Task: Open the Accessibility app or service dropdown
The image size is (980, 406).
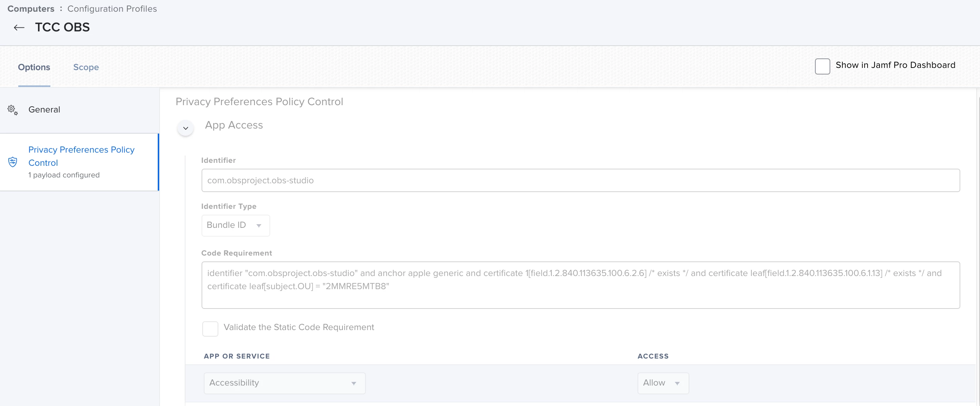Action: pyautogui.click(x=284, y=383)
